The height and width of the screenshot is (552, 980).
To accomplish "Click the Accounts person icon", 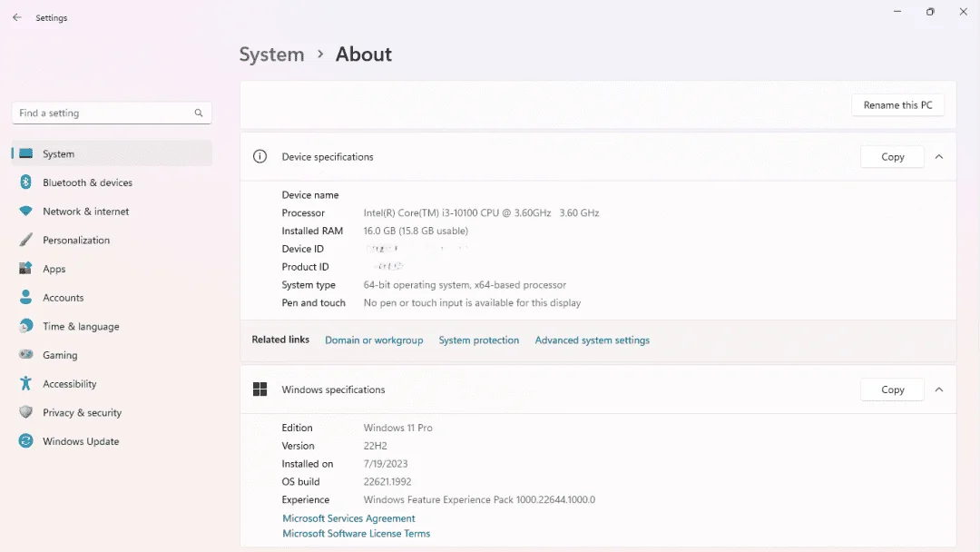I will (25, 297).
